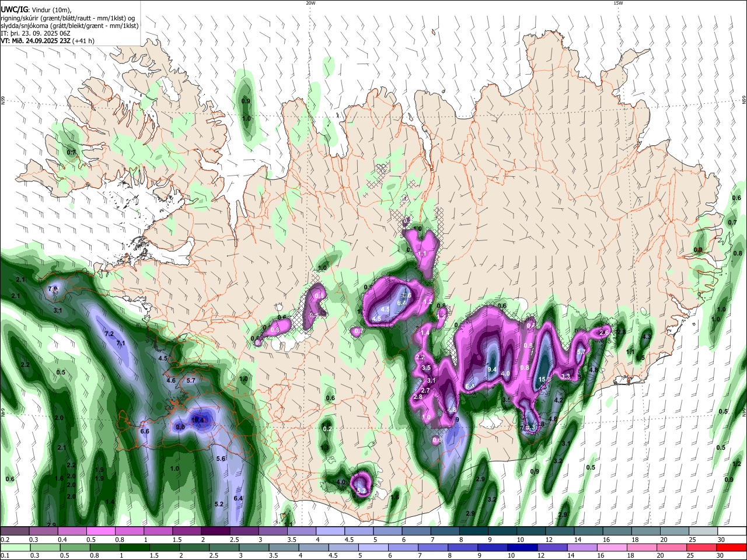Click the '5.6' precipitation value
The height and width of the screenshot is (560, 747).
pyautogui.click(x=221, y=459)
